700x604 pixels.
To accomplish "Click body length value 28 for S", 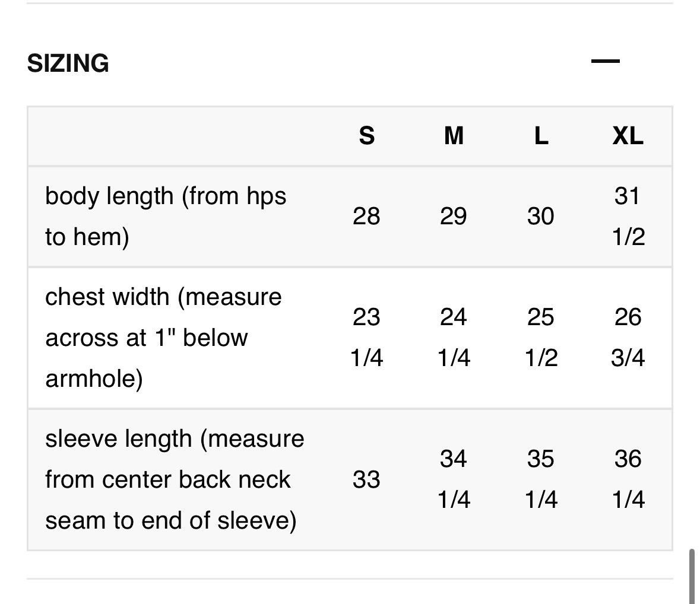I will [366, 217].
